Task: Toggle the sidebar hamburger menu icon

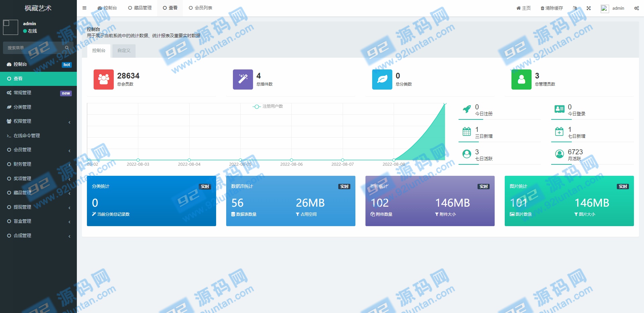Action: tap(85, 8)
